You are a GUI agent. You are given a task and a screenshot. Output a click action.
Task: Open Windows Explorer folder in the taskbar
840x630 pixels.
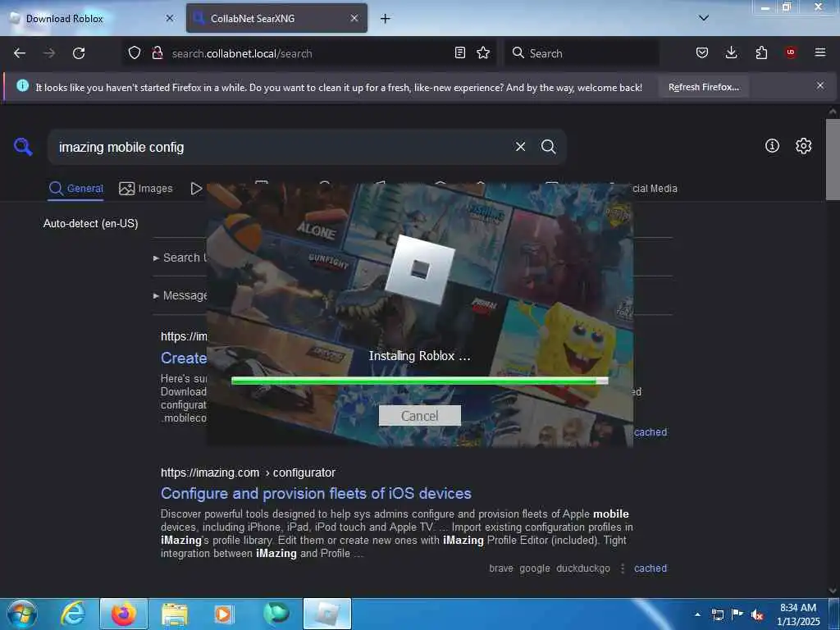coord(175,614)
